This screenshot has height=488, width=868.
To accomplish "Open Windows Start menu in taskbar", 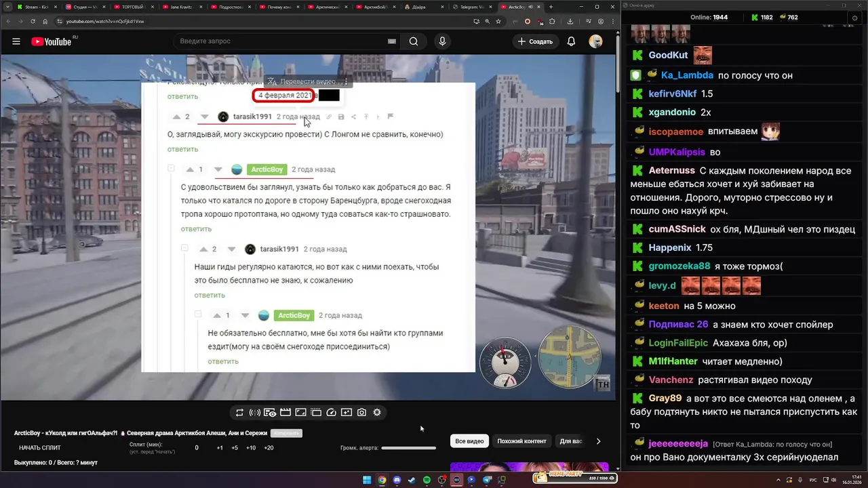I will (x=367, y=480).
